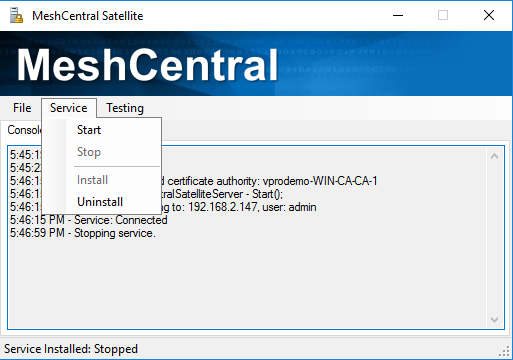The image size is (513, 360).
Task: Close the MeshCentral Satellite window
Action: click(x=489, y=15)
